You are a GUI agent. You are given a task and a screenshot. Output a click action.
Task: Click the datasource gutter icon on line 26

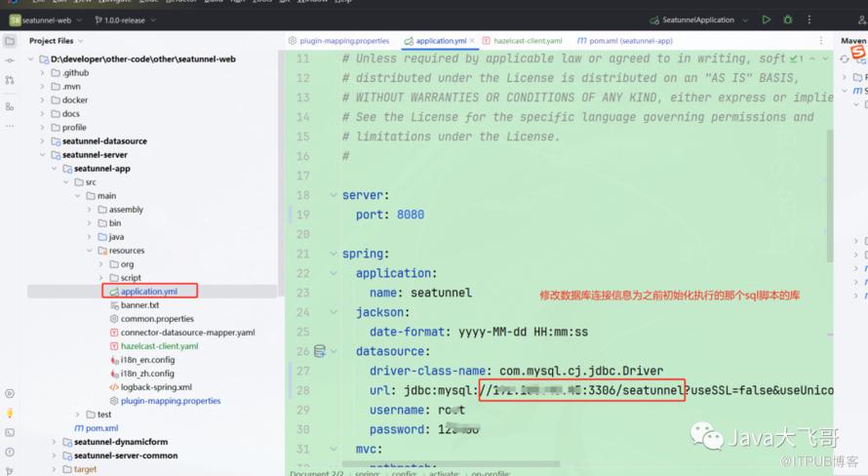point(319,351)
